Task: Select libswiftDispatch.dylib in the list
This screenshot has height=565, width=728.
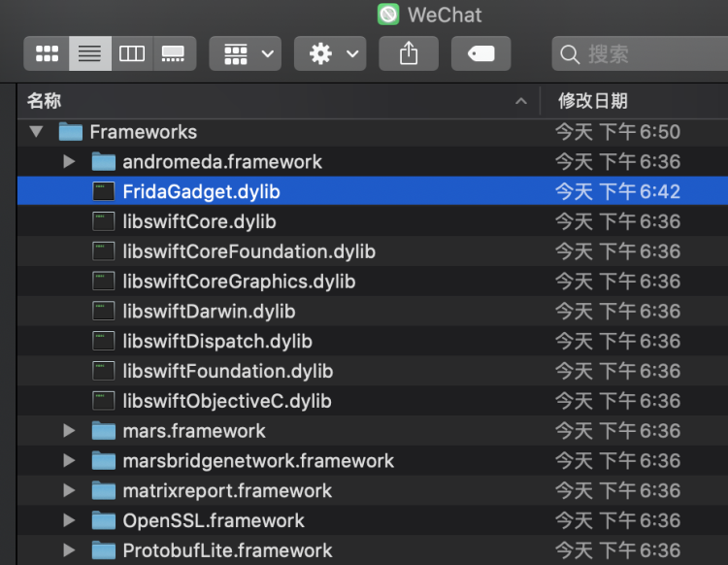Action: (x=217, y=341)
